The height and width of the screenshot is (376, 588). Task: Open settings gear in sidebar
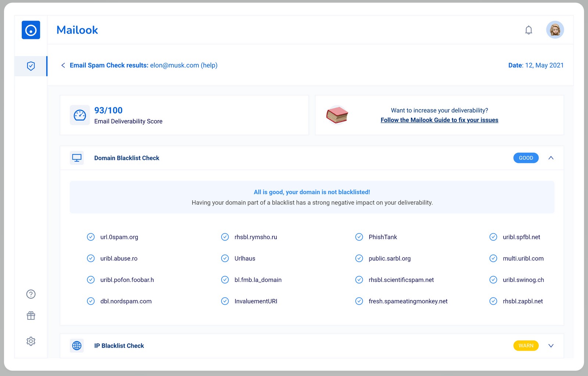click(31, 341)
